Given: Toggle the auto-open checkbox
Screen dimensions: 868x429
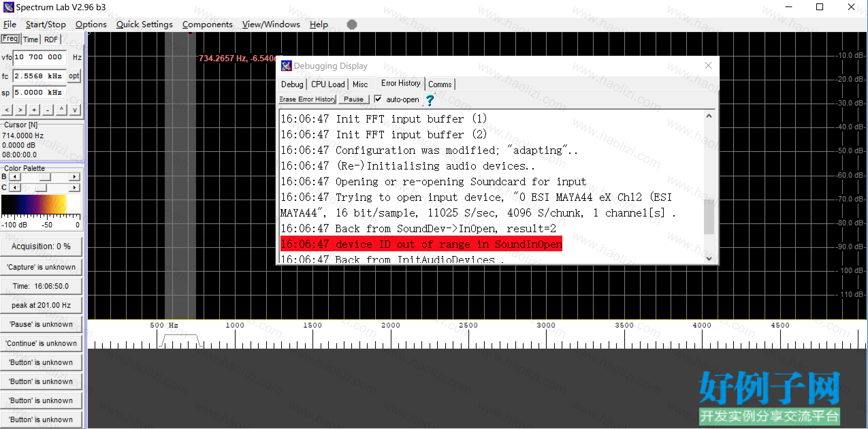Looking at the screenshot, I should 378,99.
